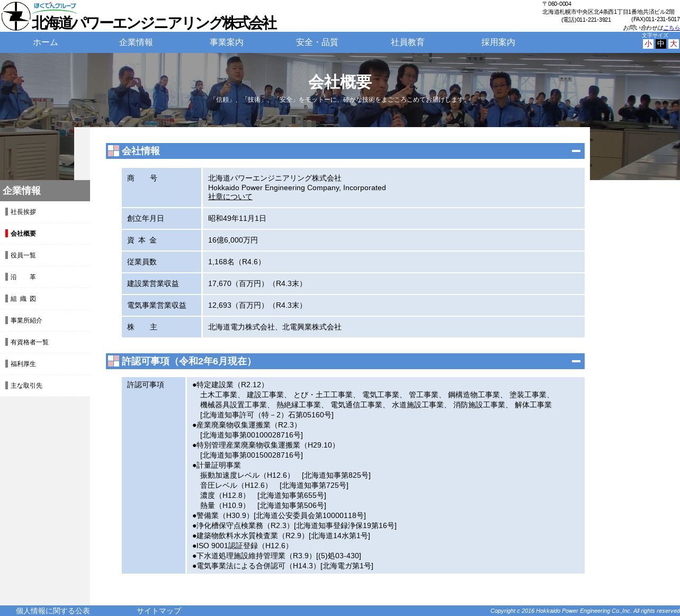680x616 pixels.
Task: Select 会社概要 in sidebar
Action: click(x=23, y=234)
